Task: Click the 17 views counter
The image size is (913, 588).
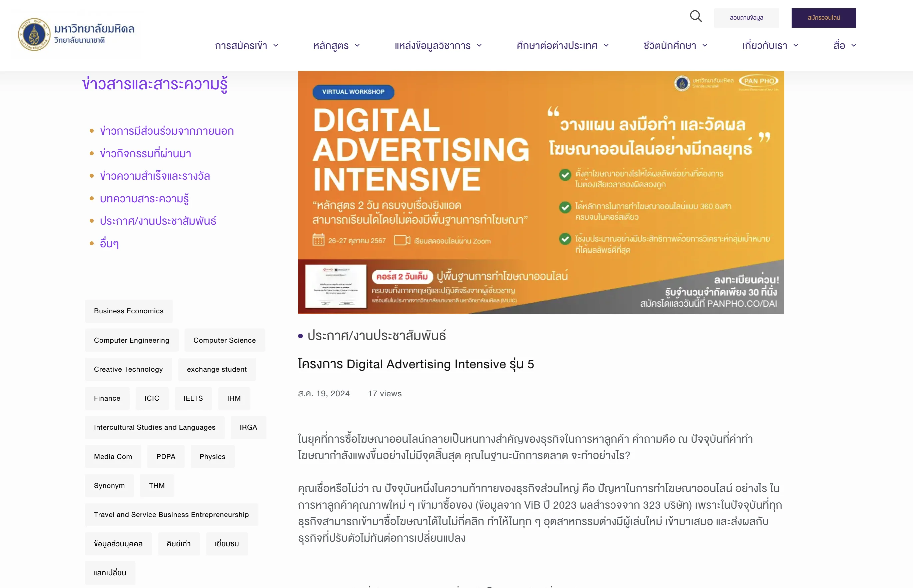Action: tap(385, 394)
